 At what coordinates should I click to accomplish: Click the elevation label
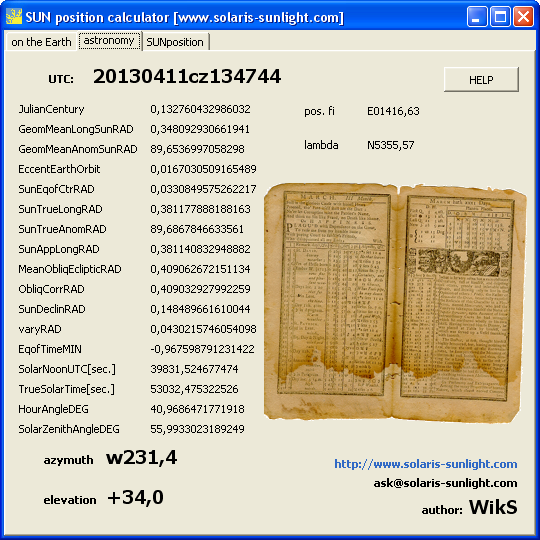point(70,500)
